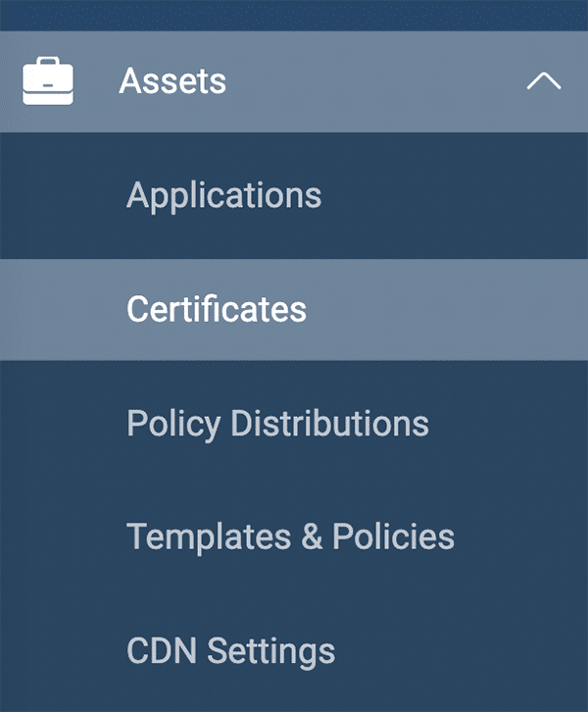Select the CDN Settings sidebar item
This screenshot has width=588, height=712.
(230, 651)
